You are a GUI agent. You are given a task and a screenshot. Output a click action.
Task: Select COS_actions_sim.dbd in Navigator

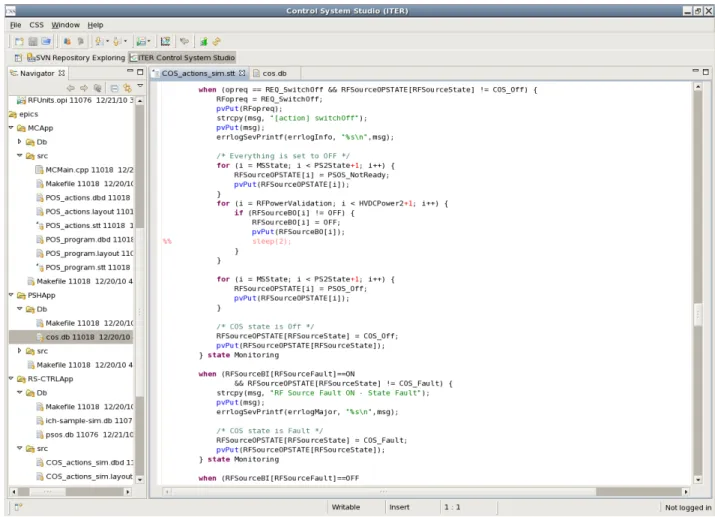84,462
